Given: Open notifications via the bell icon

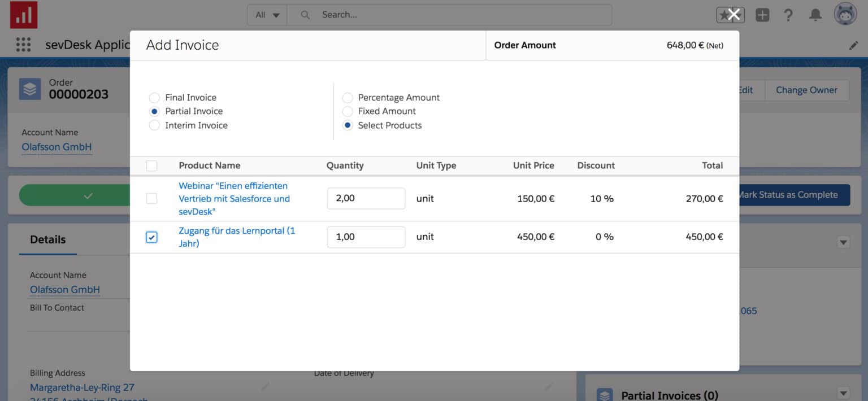Looking at the screenshot, I should [816, 15].
